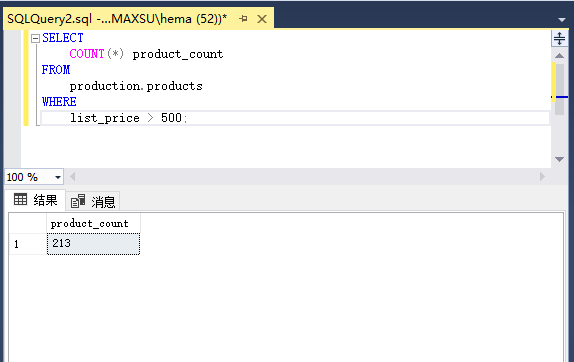This screenshot has height=362, width=574.
Task: Click the results grid icon
Action: pos(20,199)
